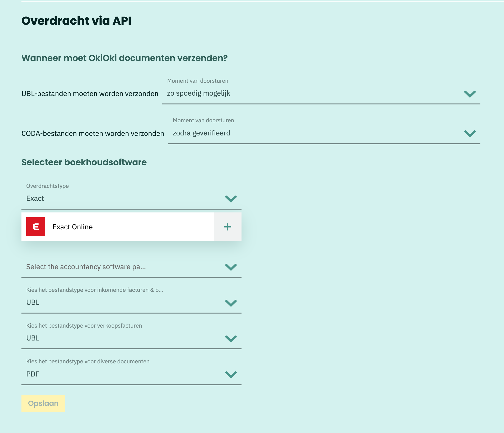Click the 'Overdracht via API' heading
The image size is (504, 433).
click(76, 21)
